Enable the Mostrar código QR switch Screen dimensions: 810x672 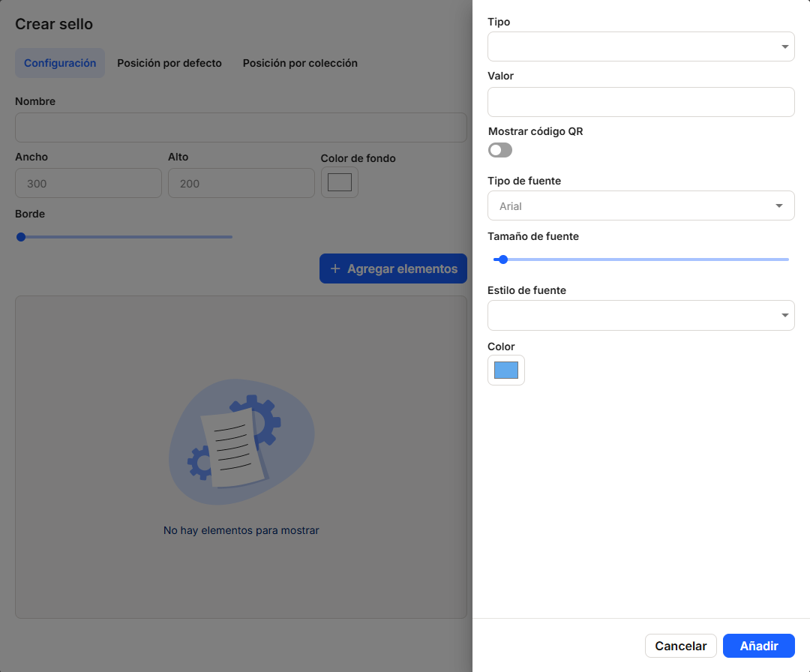500,150
